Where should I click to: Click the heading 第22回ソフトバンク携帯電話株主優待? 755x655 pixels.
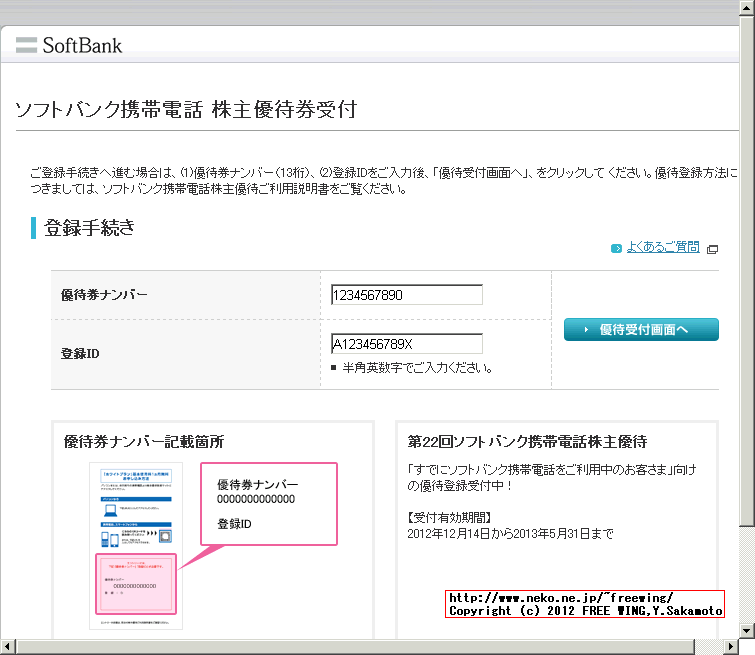(527, 442)
